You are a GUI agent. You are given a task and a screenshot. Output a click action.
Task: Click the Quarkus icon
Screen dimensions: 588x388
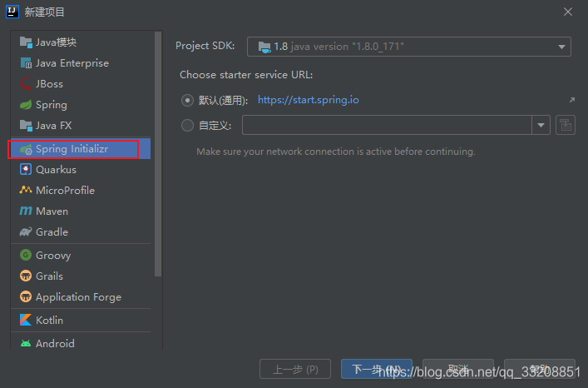(x=26, y=170)
